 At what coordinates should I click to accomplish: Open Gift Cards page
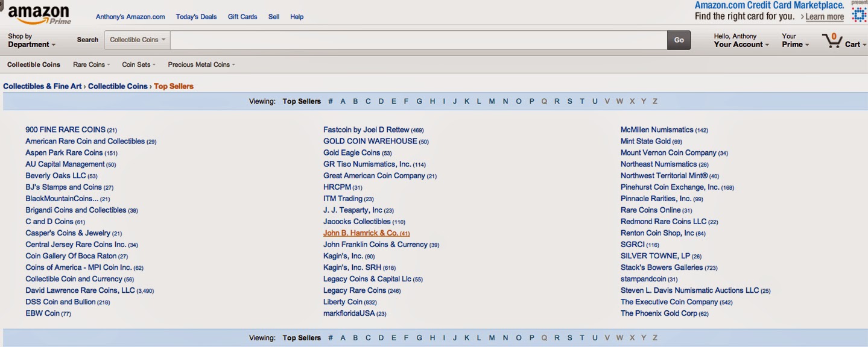pos(242,17)
